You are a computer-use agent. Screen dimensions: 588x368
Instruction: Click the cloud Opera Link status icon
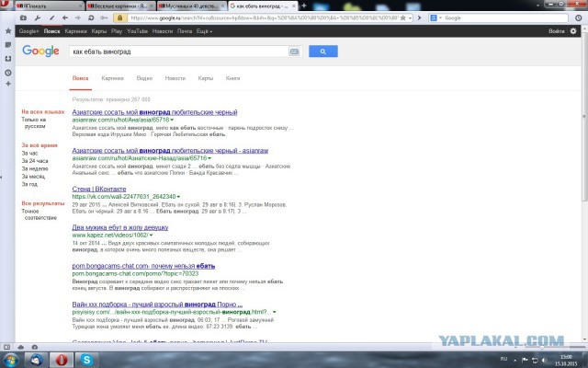tap(21, 347)
